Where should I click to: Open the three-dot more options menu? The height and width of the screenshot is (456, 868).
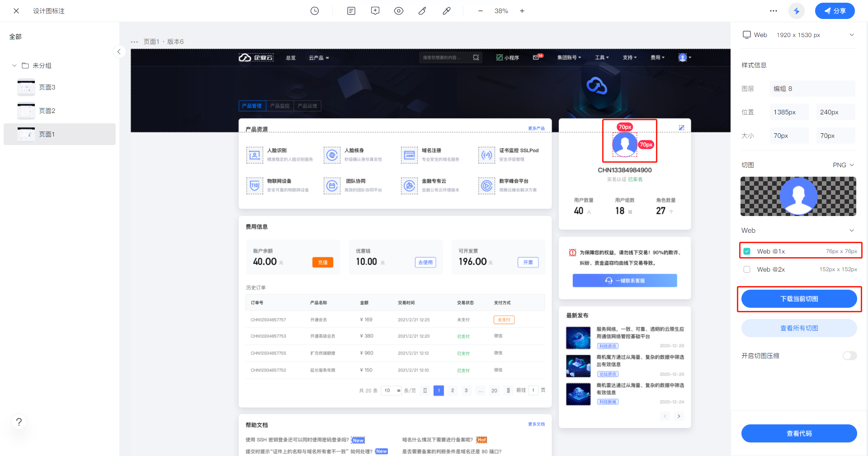774,11
